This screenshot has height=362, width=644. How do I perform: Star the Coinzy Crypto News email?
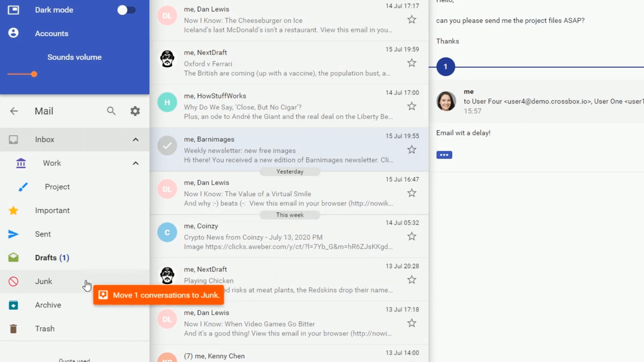tap(412, 236)
